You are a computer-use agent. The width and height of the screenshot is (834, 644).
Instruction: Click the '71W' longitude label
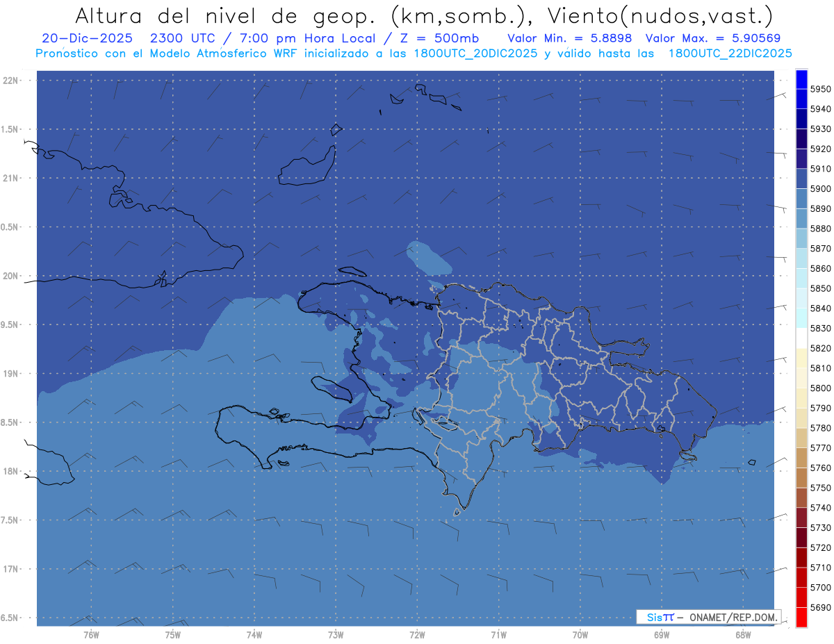coord(498,634)
